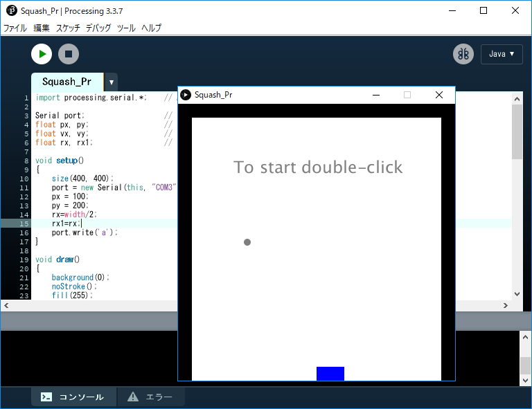Image resolution: width=532 pixels, height=409 pixels.
Task: Open the tab options arrow menu
Action: click(x=112, y=82)
